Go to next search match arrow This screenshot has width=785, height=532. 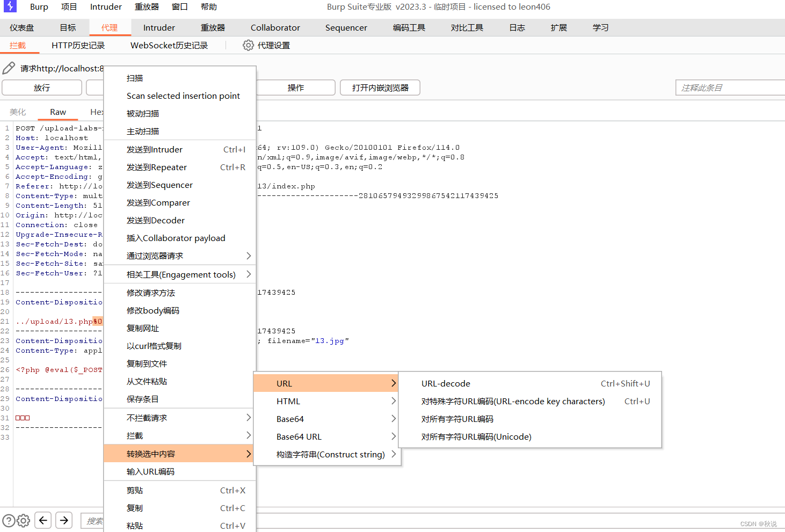tap(64, 520)
